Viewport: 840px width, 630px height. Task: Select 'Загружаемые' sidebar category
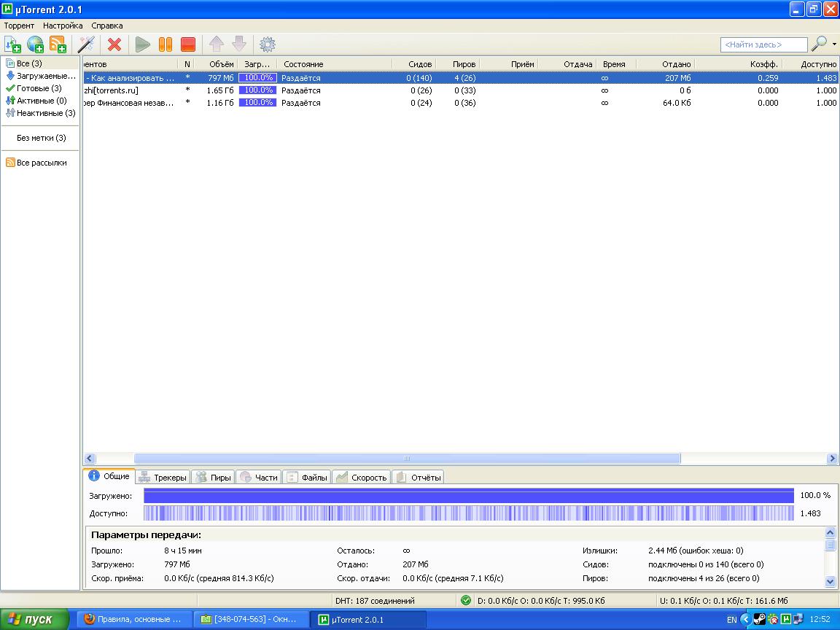[x=41, y=76]
